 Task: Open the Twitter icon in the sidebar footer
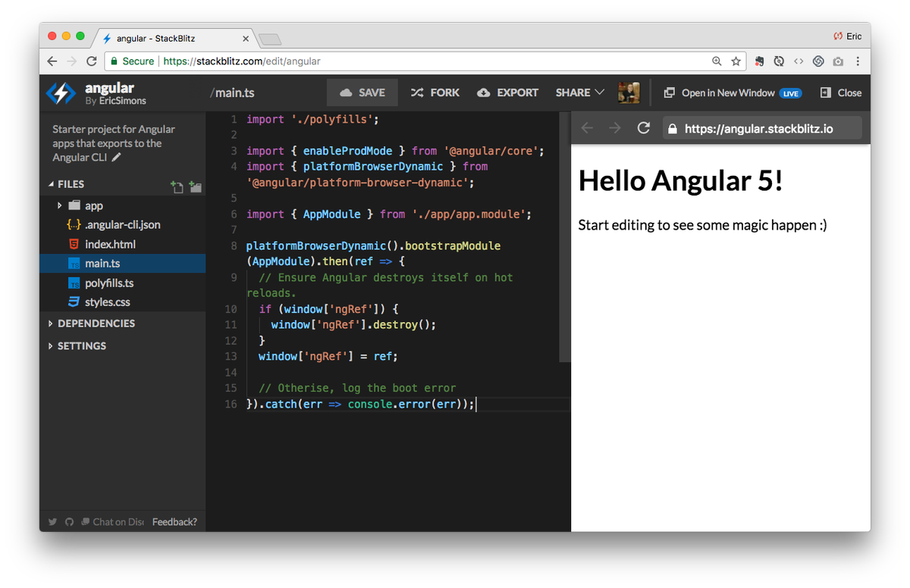[x=52, y=521]
